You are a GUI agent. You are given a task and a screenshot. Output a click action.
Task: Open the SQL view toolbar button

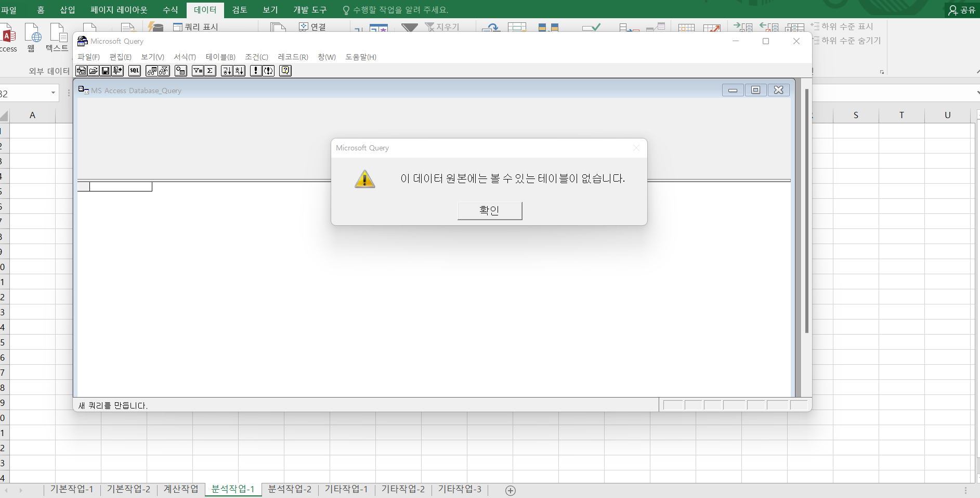pos(135,71)
